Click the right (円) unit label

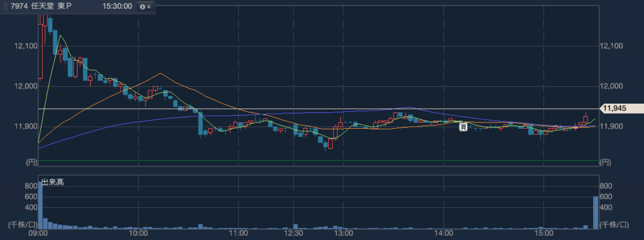tap(606, 163)
